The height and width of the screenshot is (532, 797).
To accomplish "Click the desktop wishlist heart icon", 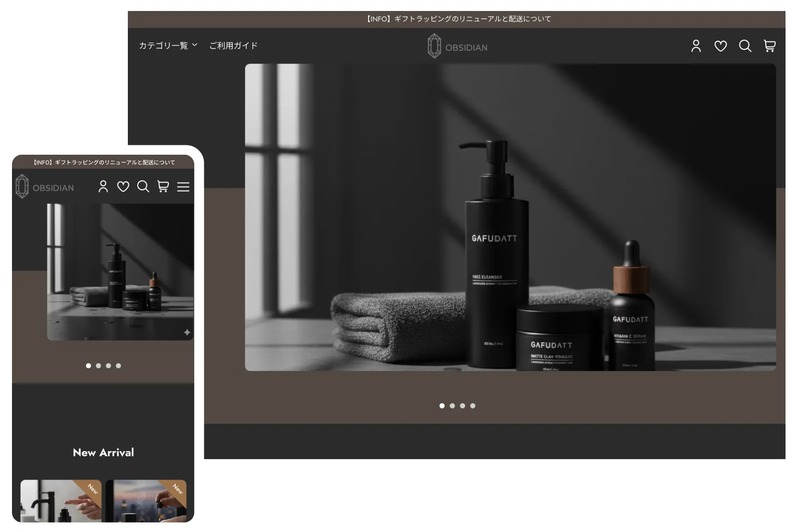I will (720, 46).
